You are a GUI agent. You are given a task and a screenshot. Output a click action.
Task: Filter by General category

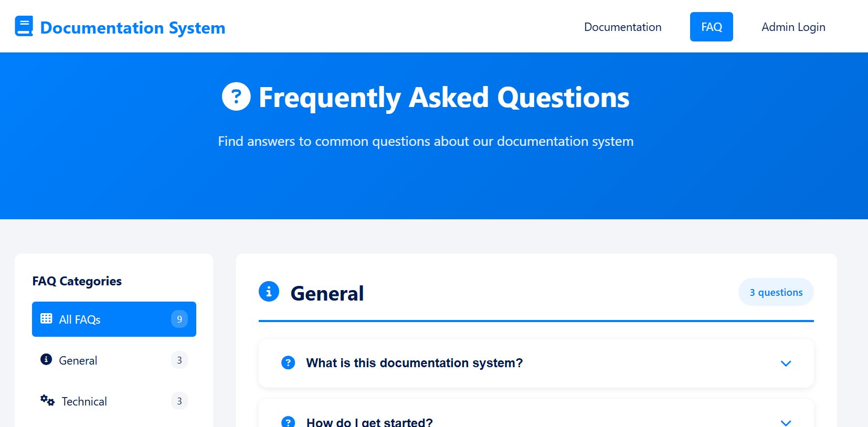tap(78, 360)
